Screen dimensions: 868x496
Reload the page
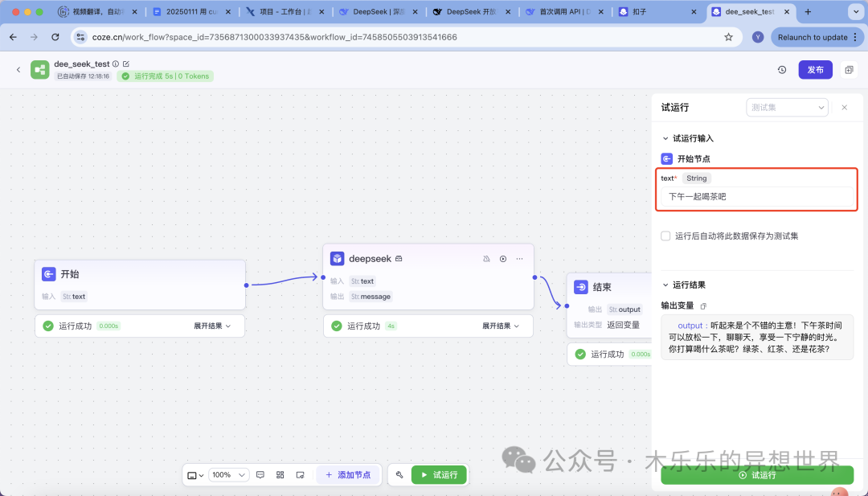55,37
